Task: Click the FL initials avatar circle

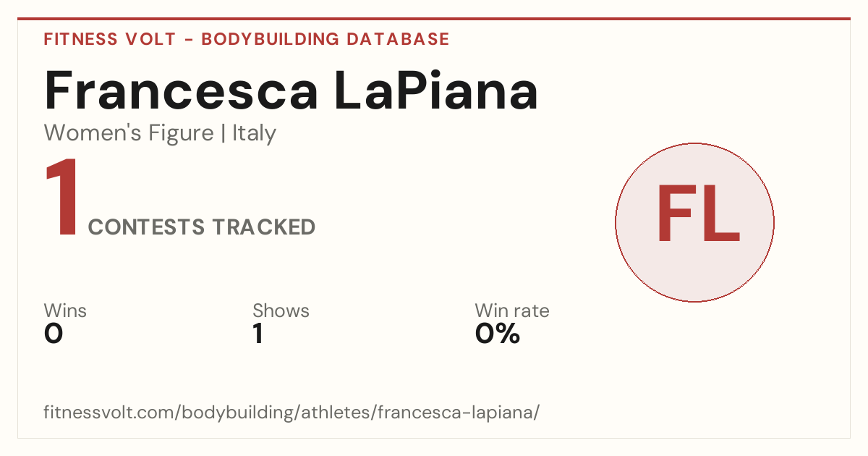Action: pos(694,222)
